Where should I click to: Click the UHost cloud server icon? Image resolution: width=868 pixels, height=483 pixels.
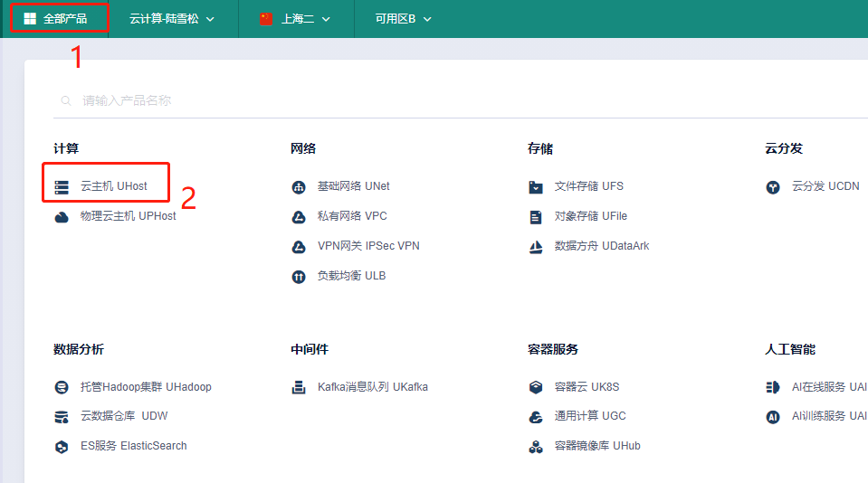point(62,187)
